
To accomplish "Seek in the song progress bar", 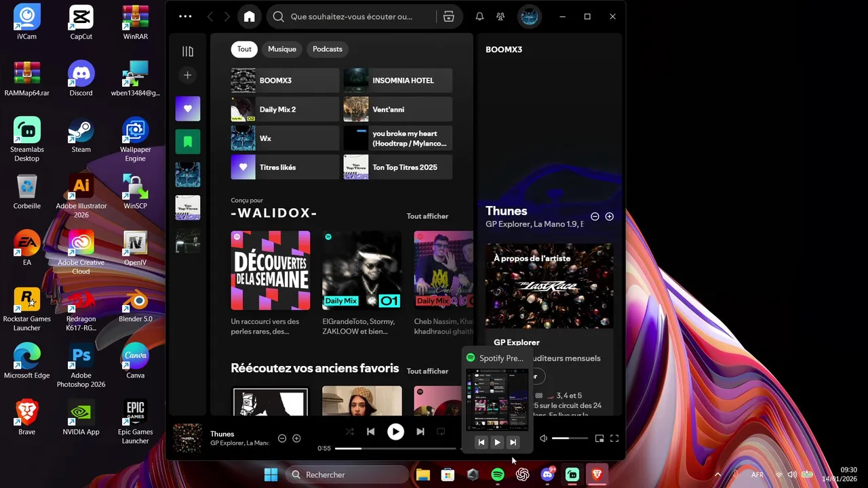I will (x=395, y=448).
